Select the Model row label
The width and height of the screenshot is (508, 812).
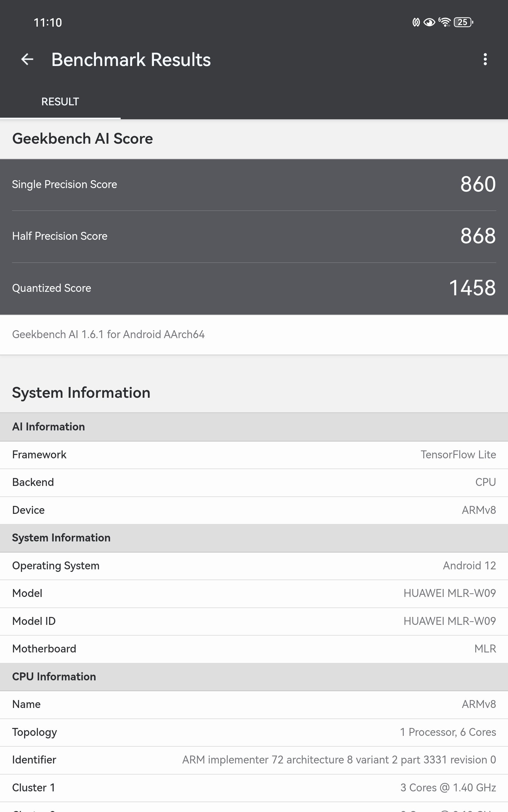pyautogui.click(x=27, y=593)
